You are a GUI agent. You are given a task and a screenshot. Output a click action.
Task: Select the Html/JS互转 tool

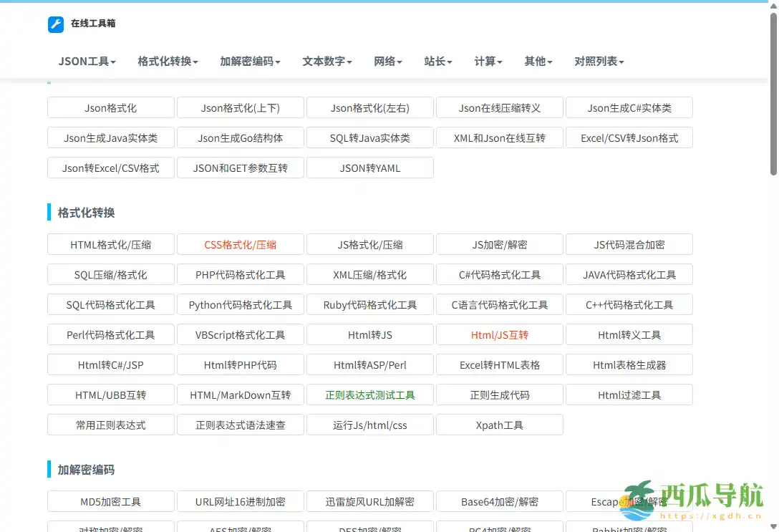499,334
